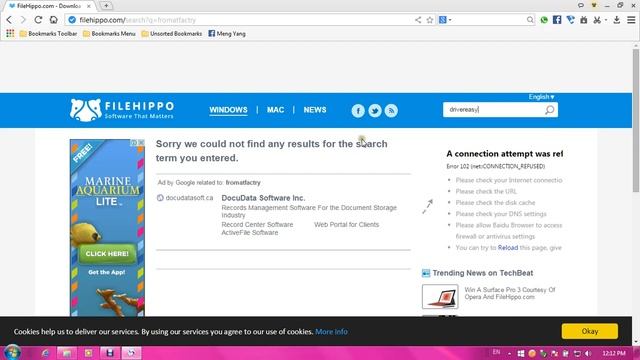This screenshot has height=360, width=640.
Task: Open the browser downloads icon
Action: 617,20
